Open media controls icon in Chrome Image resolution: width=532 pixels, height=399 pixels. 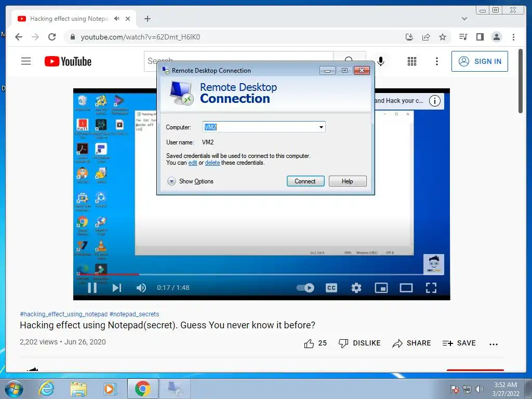pos(463,37)
